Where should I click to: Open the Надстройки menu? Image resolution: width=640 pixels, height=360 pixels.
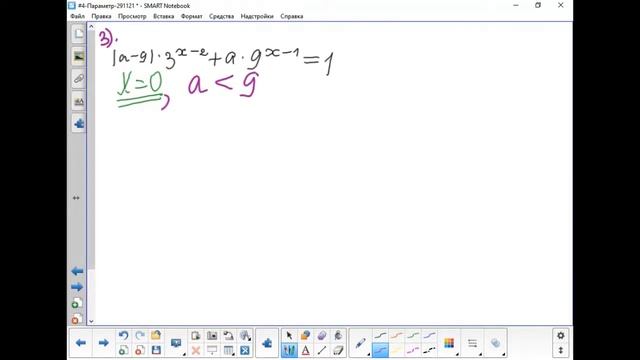(x=257, y=16)
